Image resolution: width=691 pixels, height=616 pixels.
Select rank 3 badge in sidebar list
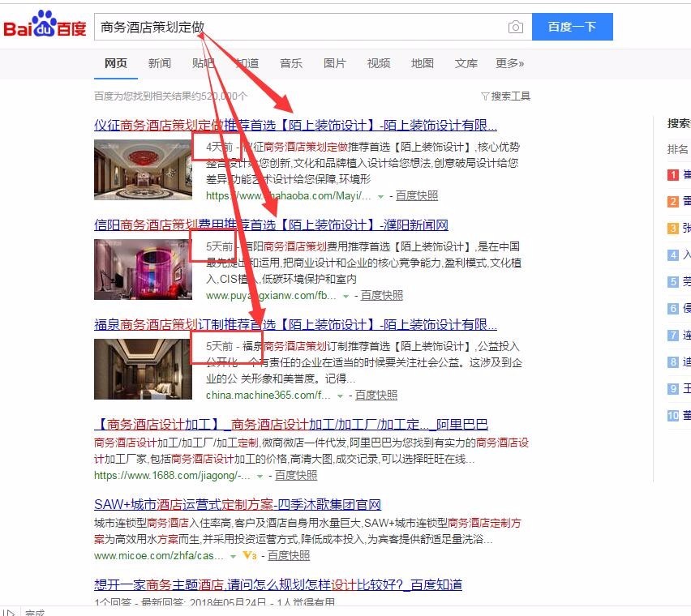tap(672, 229)
